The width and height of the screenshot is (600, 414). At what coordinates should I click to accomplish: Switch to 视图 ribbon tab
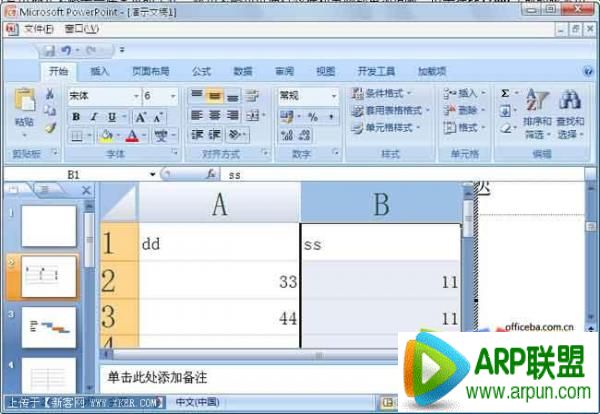pos(326,71)
